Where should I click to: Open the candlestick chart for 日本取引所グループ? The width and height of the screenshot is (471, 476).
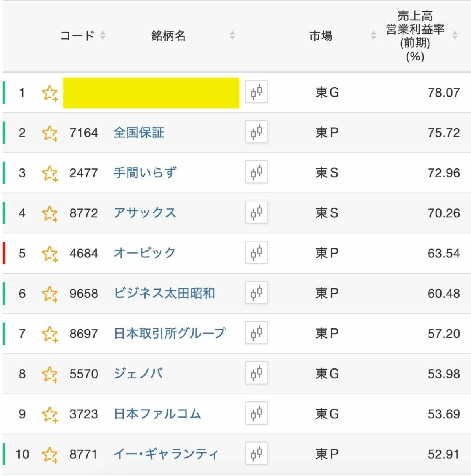[256, 333]
